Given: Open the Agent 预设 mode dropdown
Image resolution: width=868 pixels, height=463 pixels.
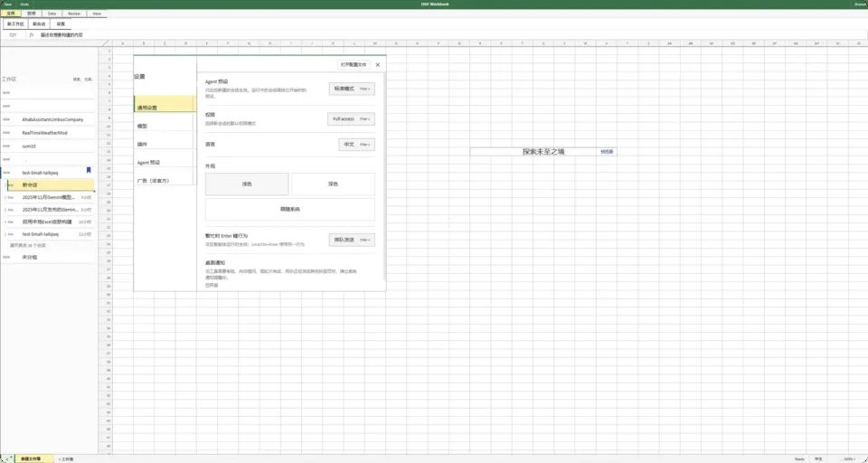Looking at the screenshot, I should tap(352, 89).
